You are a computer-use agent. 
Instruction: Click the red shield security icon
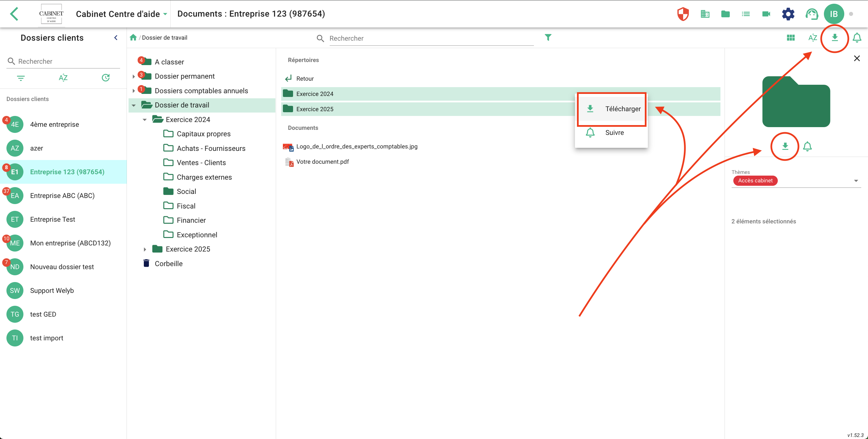click(x=683, y=14)
